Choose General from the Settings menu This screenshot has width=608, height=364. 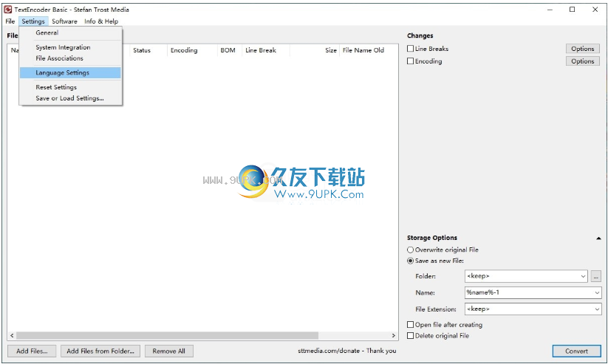click(70, 33)
